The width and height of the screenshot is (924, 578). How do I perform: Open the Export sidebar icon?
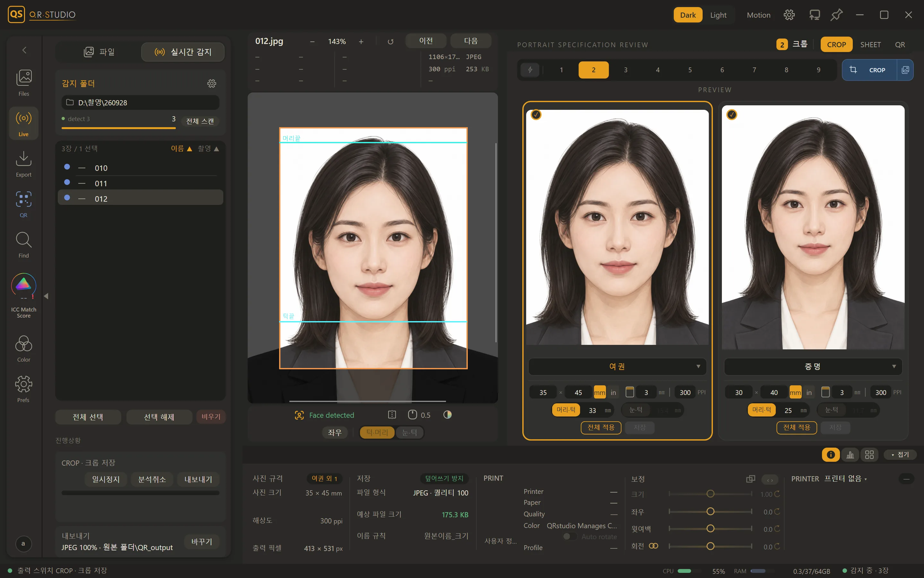coord(24,164)
